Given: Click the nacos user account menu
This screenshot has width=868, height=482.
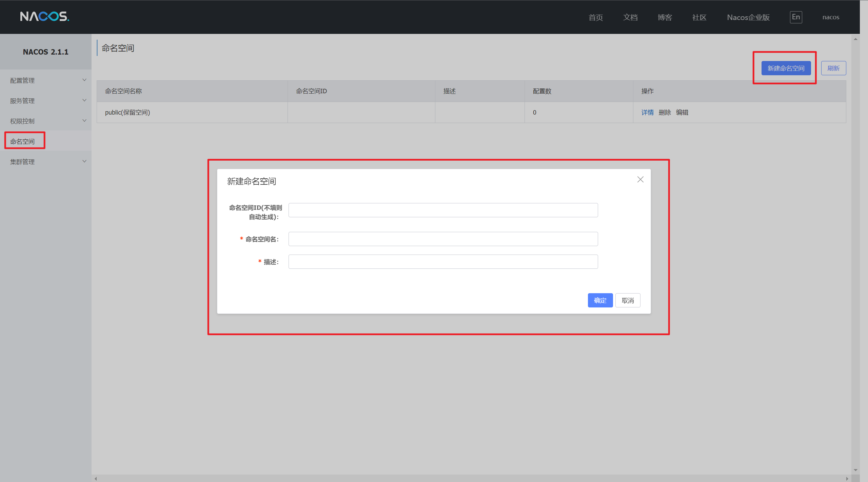Looking at the screenshot, I should (x=831, y=17).
